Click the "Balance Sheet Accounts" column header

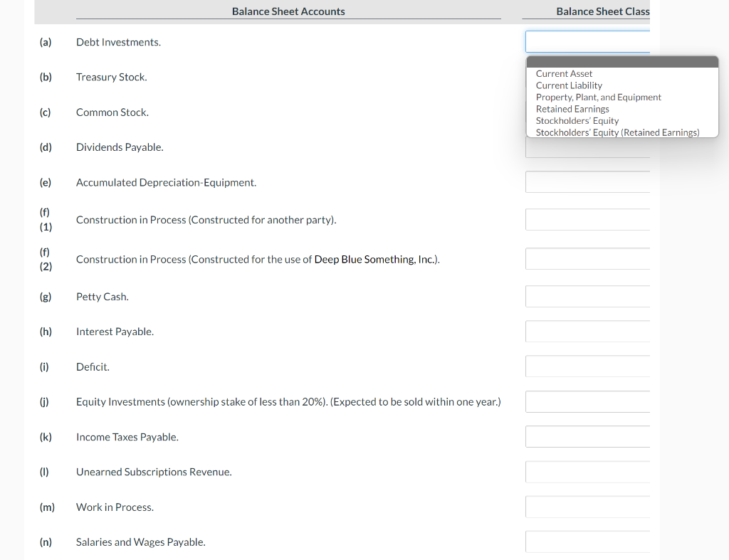pyautogui.click(x=288, y=11)
